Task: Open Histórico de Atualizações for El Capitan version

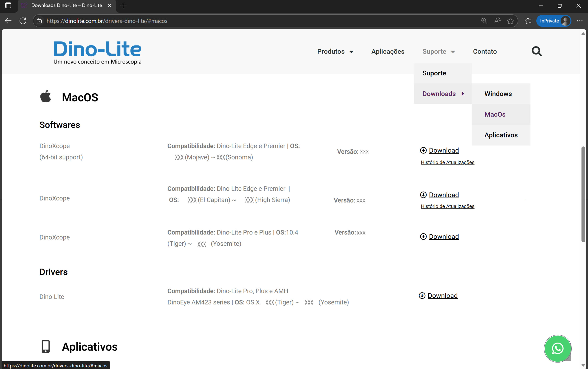Action: 447,206
